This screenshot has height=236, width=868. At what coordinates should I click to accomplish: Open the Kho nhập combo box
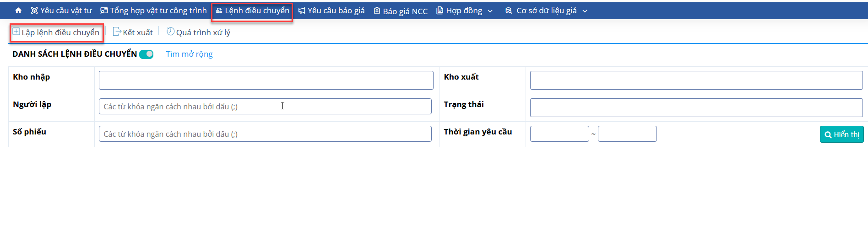click(x=266, y=80)
